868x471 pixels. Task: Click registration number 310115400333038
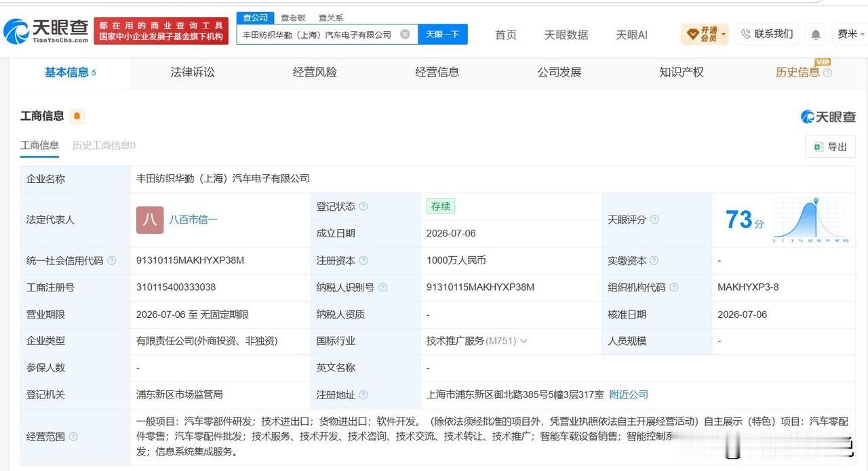(x=176, y=287)
